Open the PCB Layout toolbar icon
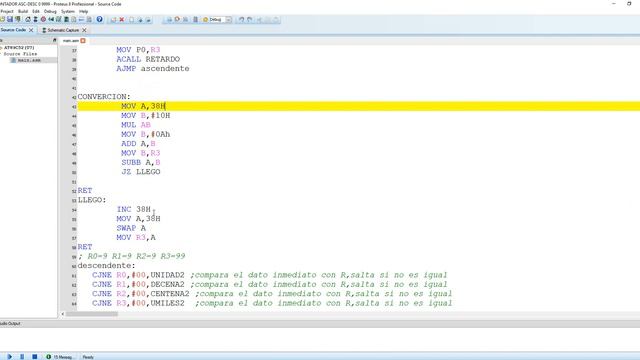 pos(43,19)
